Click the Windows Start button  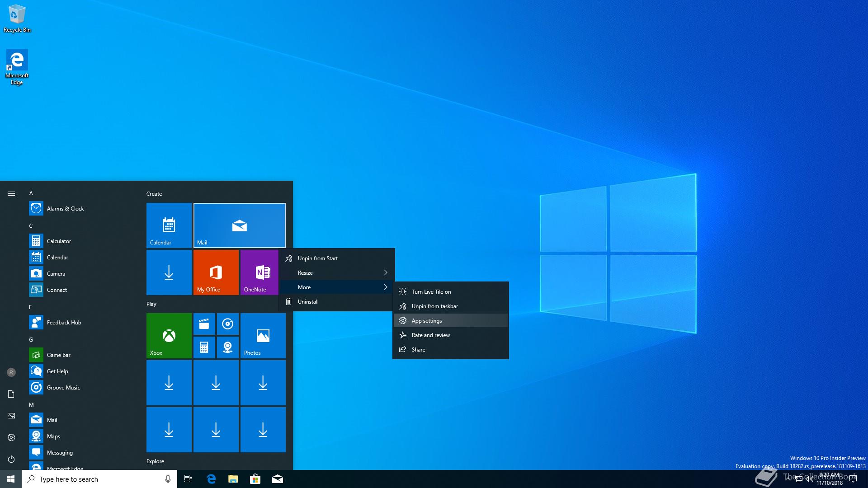(11, 479)
